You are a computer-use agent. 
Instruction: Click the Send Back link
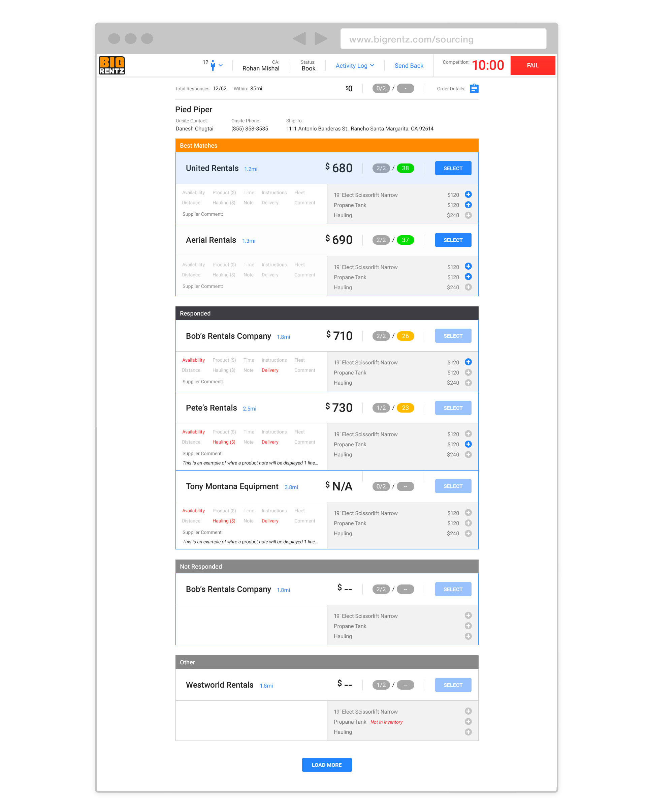tap(409, 65)
